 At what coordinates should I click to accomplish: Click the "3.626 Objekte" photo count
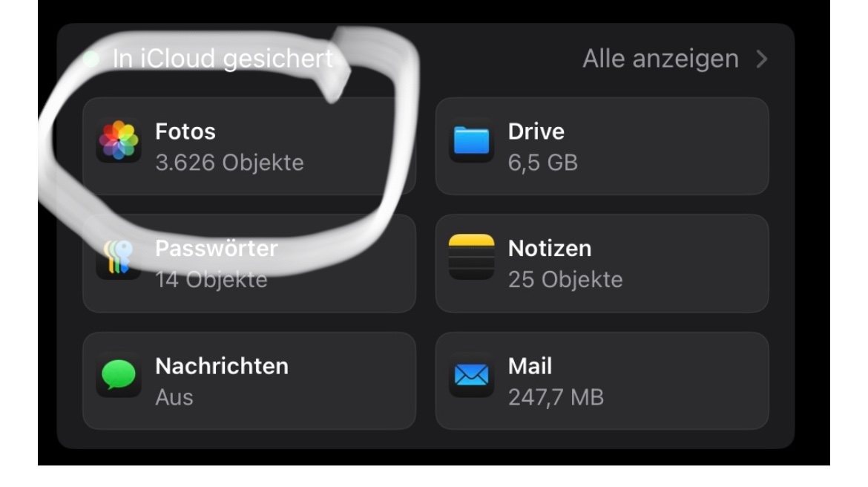pyautogui.click(x=229, y=163)
